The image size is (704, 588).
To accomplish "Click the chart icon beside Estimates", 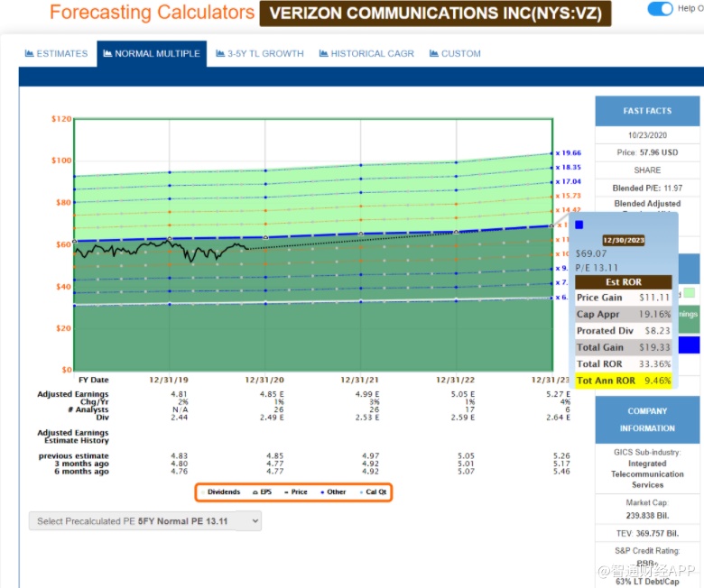I will coord(30,54).
